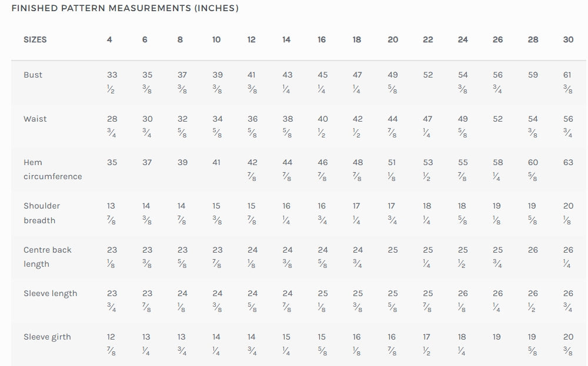This screenshot has width=588, height=366.
Task: Click the Shoulder breadth row label
Action: (42, 213)
